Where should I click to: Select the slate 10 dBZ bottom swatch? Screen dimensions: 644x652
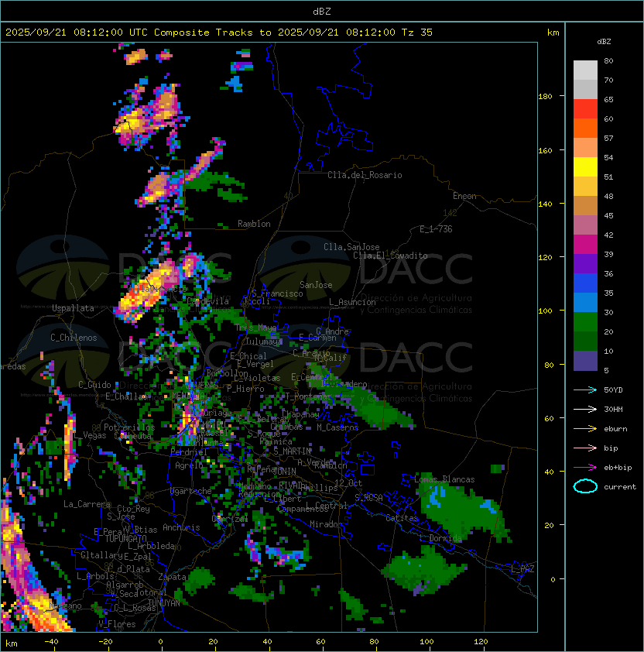(585, 361)
